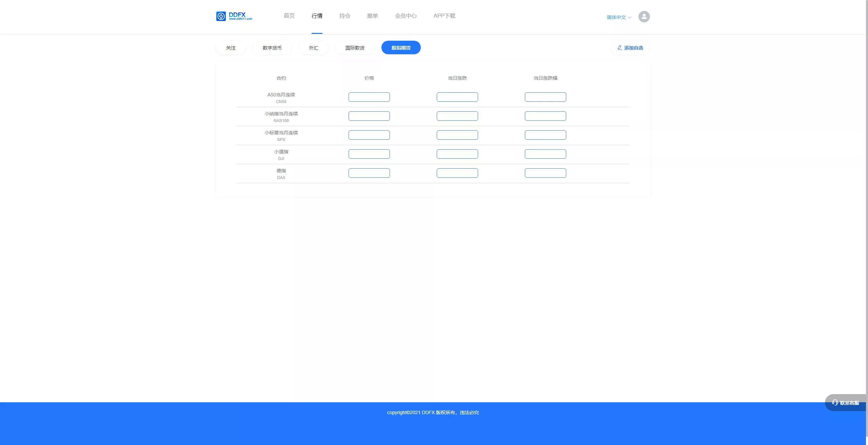Open the user avatar profile icon
Image resolution: width=868 pixels, height=445 pixels.
[644, 17]
